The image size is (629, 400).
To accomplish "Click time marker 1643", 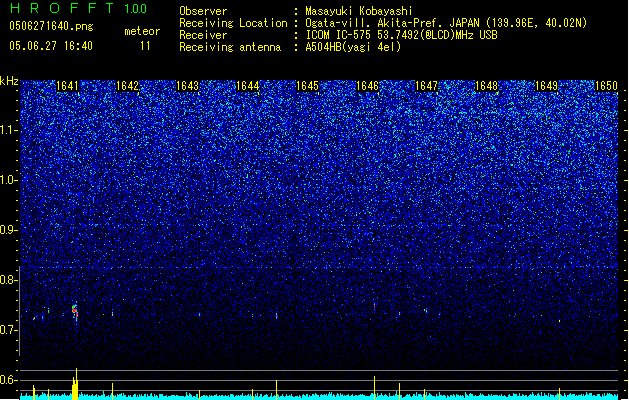I will [x=187, y=86].
